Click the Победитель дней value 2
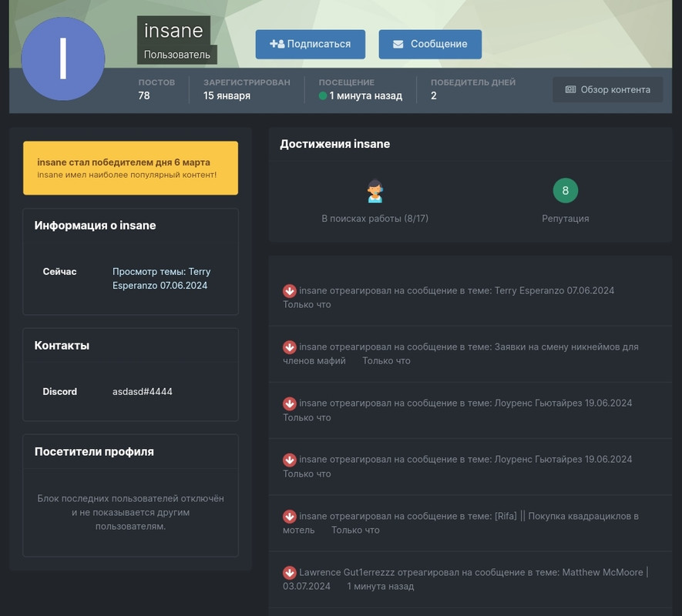The width and height of the screenshot is (682, 616). (434, 95)
